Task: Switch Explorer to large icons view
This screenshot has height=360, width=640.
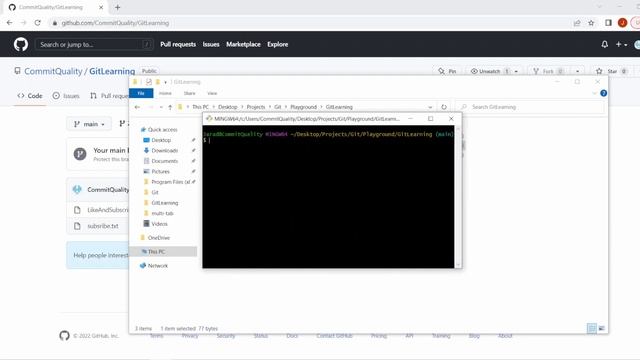Action: tap(602, 328)
